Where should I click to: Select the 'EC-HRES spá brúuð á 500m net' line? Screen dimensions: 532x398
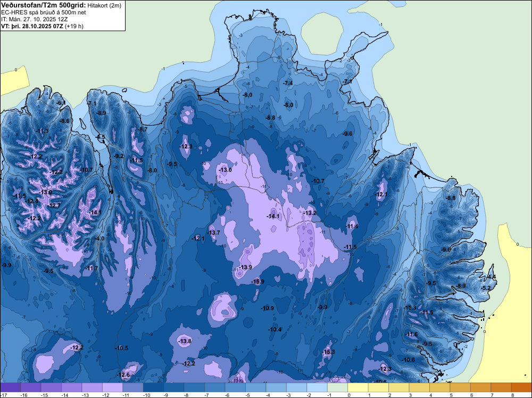pos(44,12)
